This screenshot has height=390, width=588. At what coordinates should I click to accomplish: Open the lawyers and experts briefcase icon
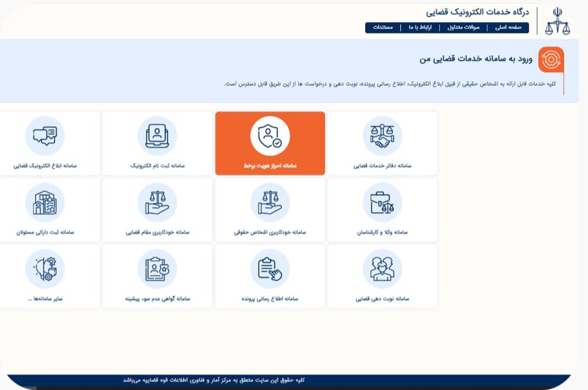382,203
